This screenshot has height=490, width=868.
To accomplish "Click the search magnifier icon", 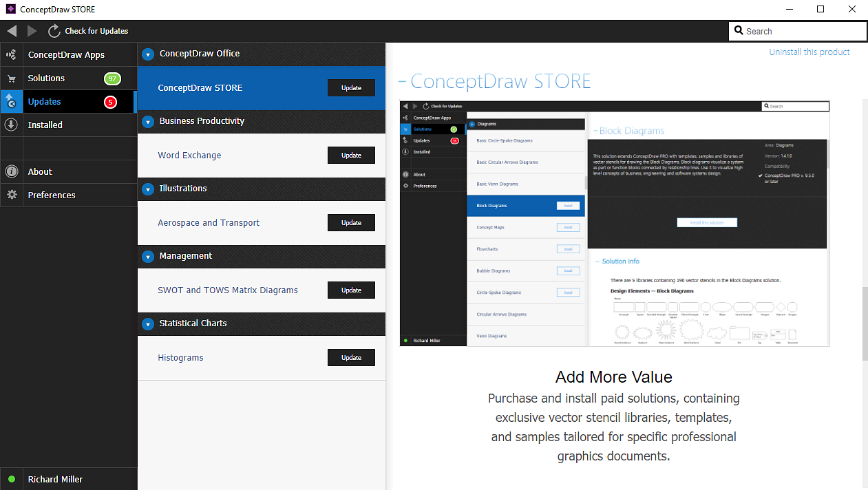I will tap(739, 31).
